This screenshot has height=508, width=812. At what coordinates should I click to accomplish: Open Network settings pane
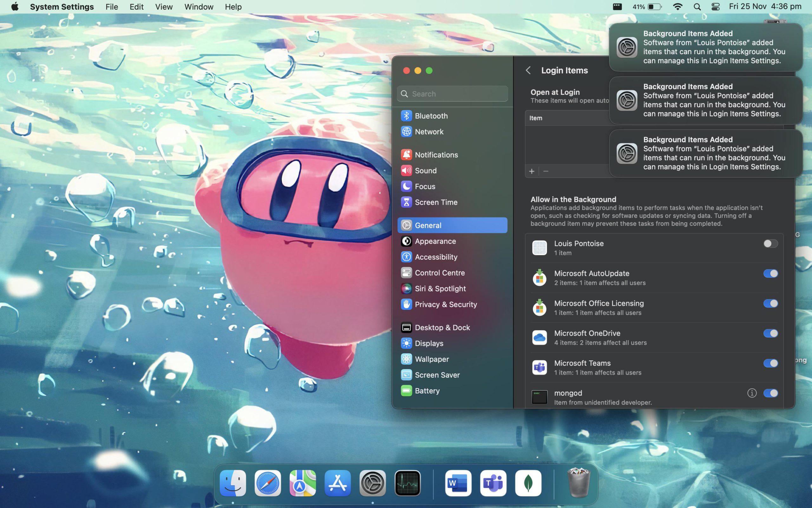pyautogui.click(x=452, y=131)
